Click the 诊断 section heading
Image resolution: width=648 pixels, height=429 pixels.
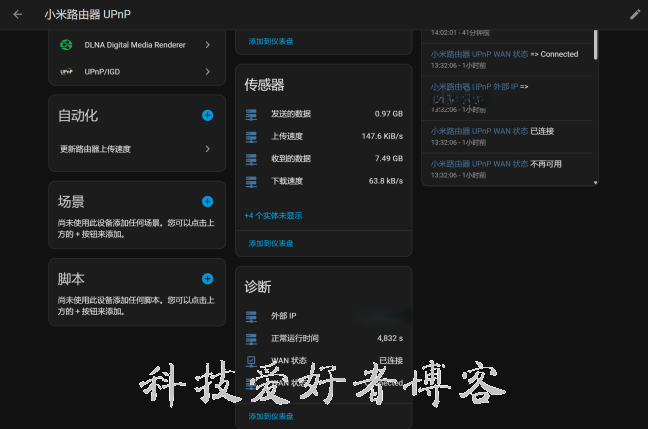coord(258,287)
